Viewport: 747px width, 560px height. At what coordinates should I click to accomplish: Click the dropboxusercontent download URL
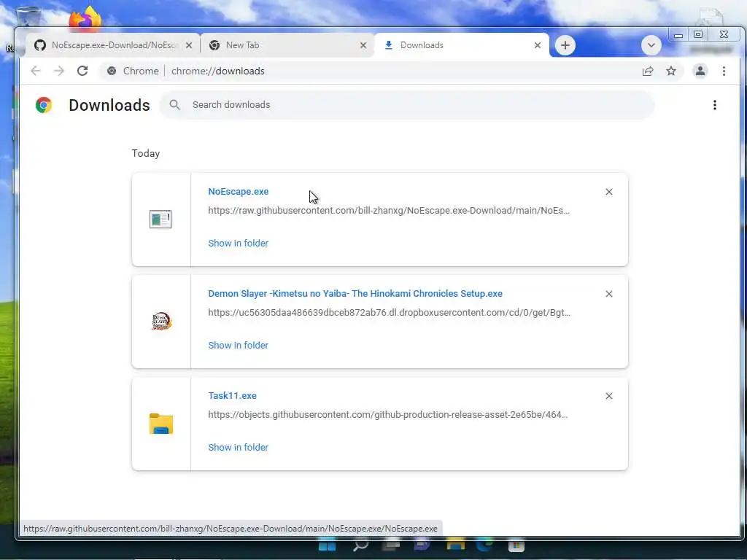tap(389, 313)
